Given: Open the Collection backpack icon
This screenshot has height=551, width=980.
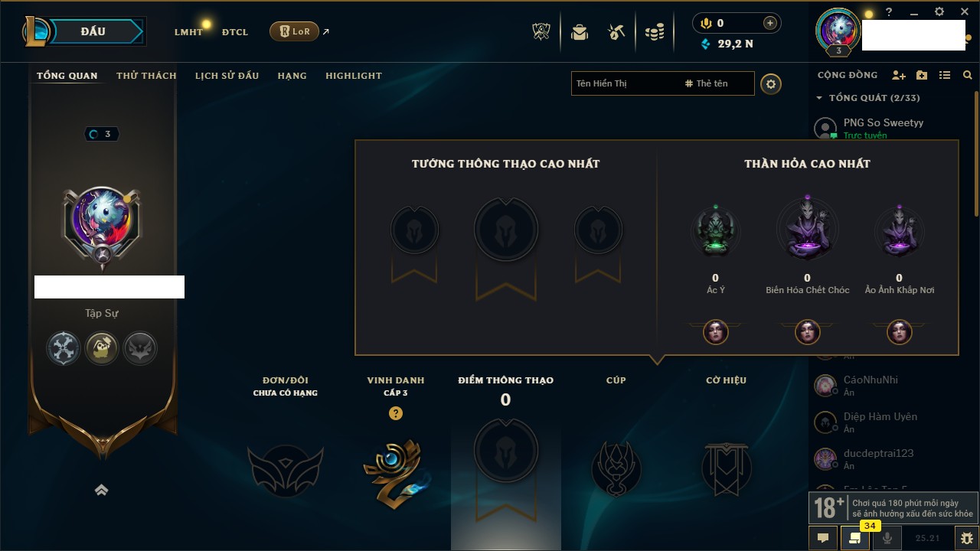Looking at the screenshot, I should coord(580,31).
